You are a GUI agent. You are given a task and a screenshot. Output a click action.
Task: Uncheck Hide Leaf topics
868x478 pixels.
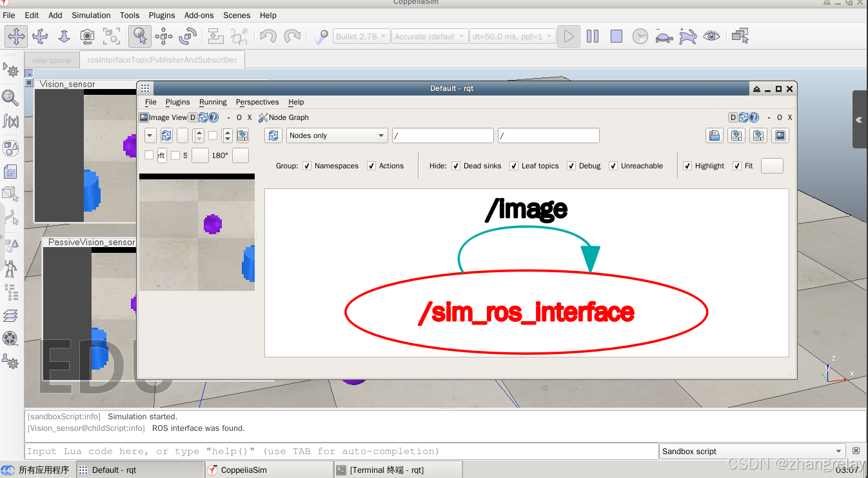point(514,166)
